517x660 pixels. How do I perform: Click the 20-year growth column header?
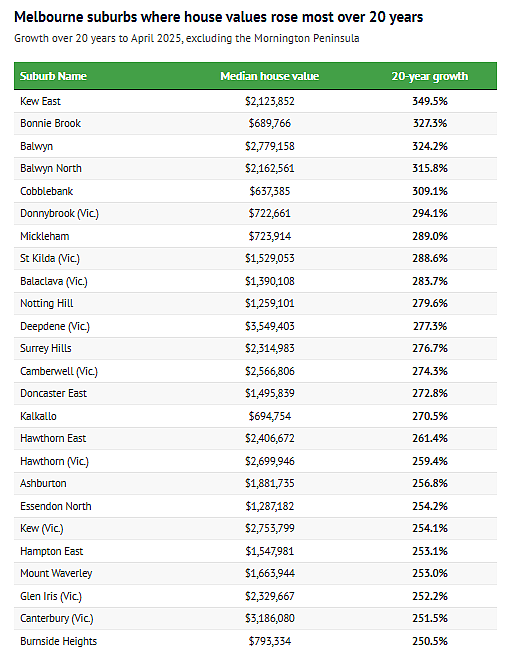(x=429, y=76)
